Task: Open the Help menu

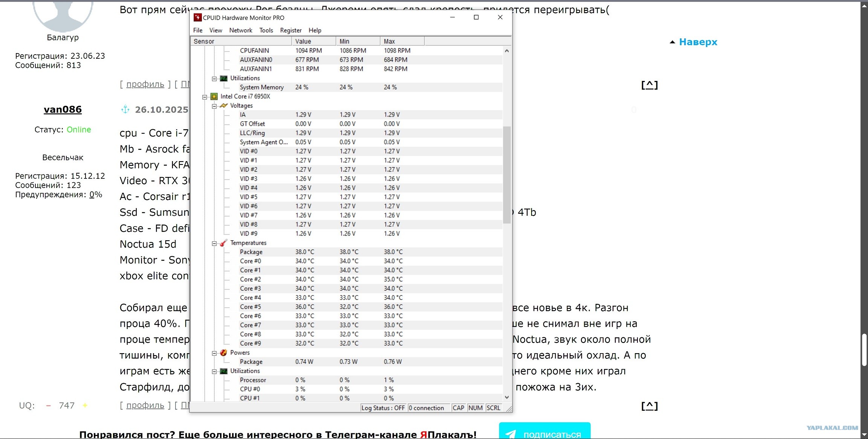Action: (x=315, y=30)
